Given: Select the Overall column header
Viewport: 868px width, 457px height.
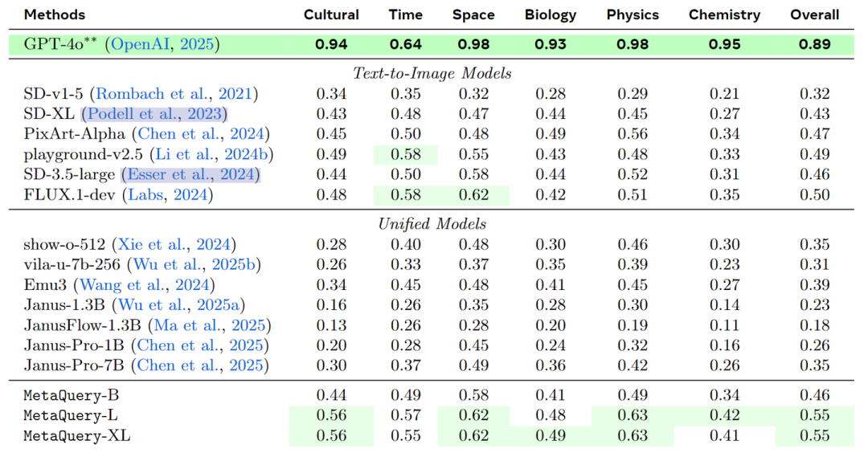Looking at the screenshot, I should [x=814, y=15].
